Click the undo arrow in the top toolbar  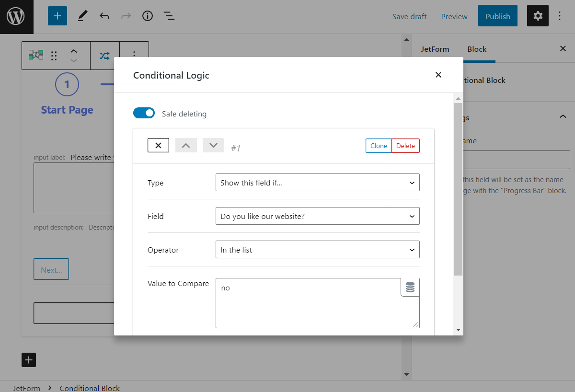(x=104, y=16)
